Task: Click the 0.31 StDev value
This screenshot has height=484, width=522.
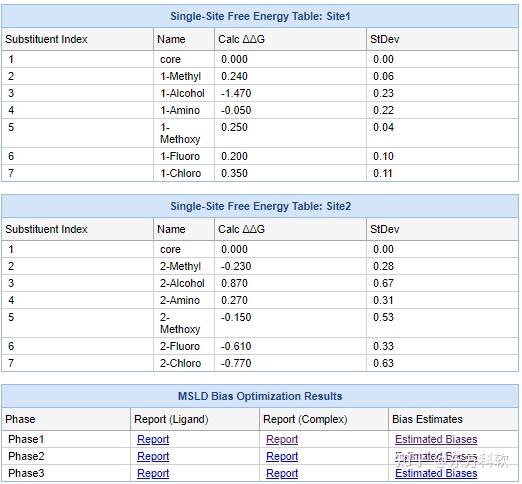Action: (383, 300)
